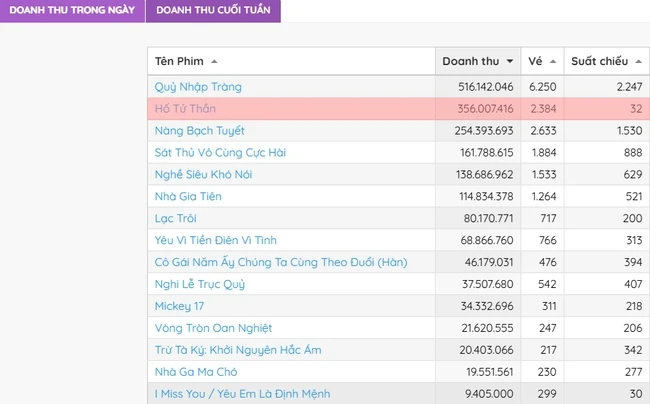Select the highlighted Hồ Tử Thần row
The image size is (650, 404).
click(x=398, y=109)
